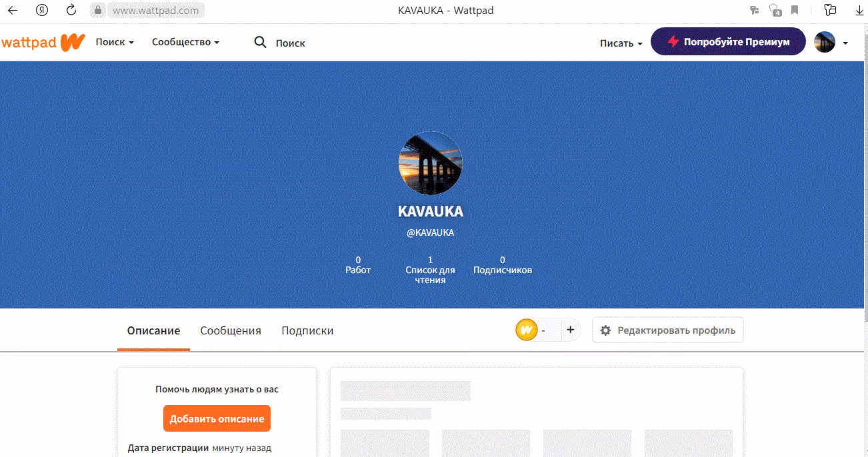Click the lightning bolt in Premium button
The image size is (868, 457).
pos(673,41)
